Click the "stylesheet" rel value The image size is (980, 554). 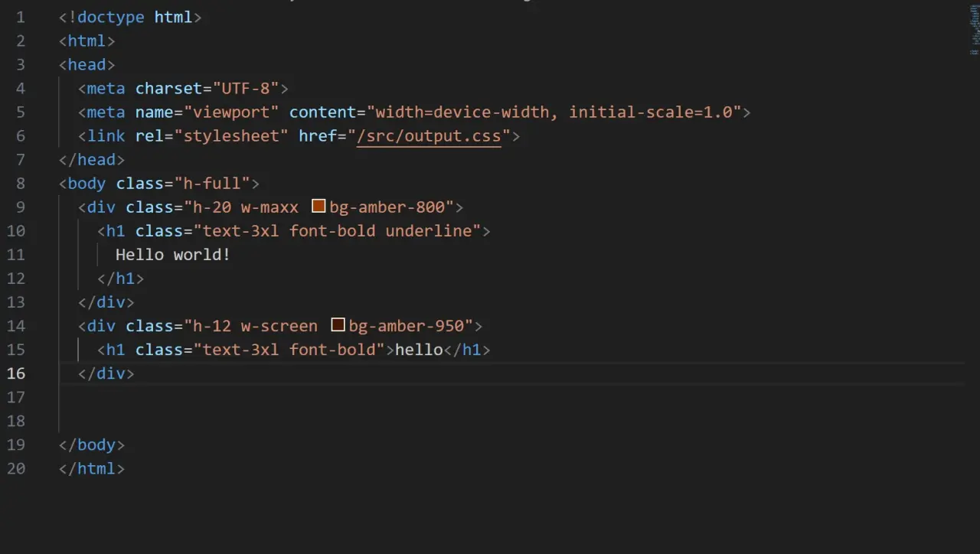click(231, 135)
